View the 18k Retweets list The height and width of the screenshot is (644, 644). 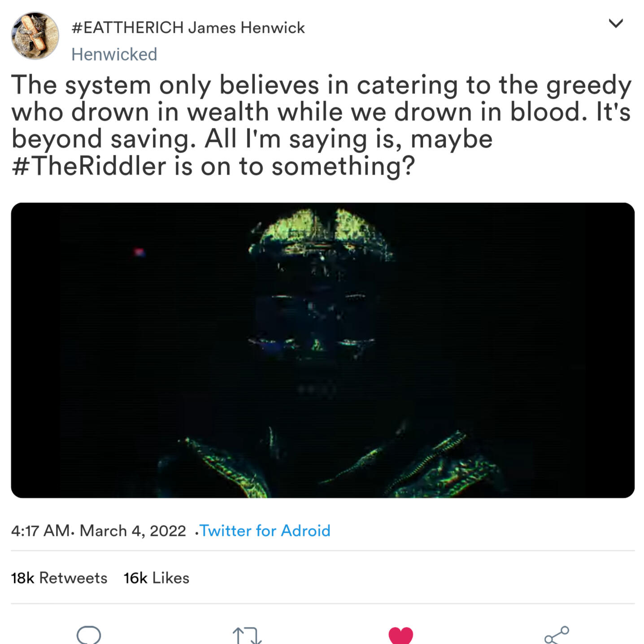click(x=59, y=578)
